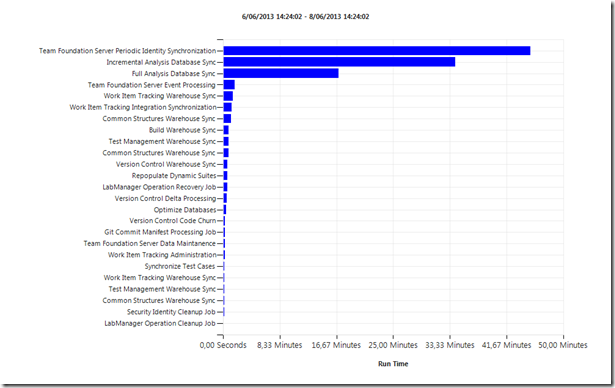
Task: Click the '25,00 Minutes' axis label
Action: [393, 345]
